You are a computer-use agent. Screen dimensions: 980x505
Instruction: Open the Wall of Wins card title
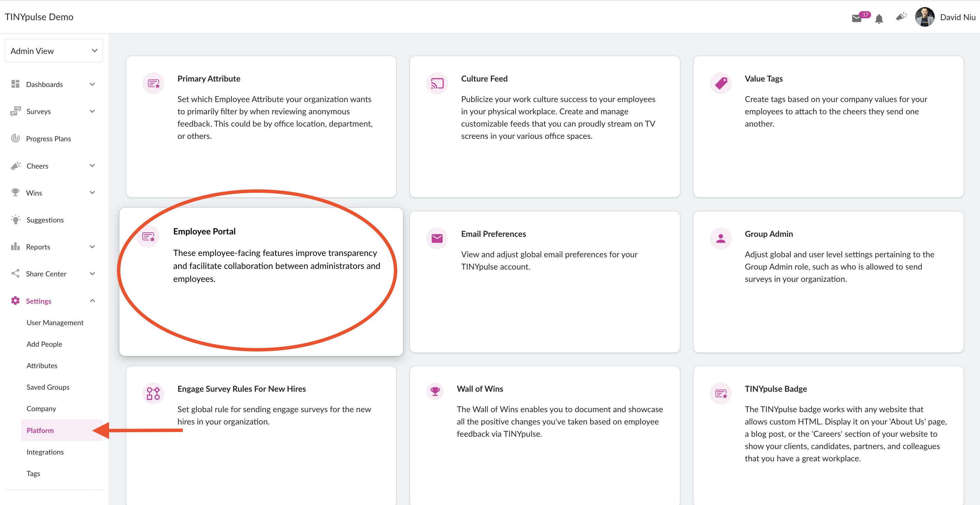(x=480, y=389)
